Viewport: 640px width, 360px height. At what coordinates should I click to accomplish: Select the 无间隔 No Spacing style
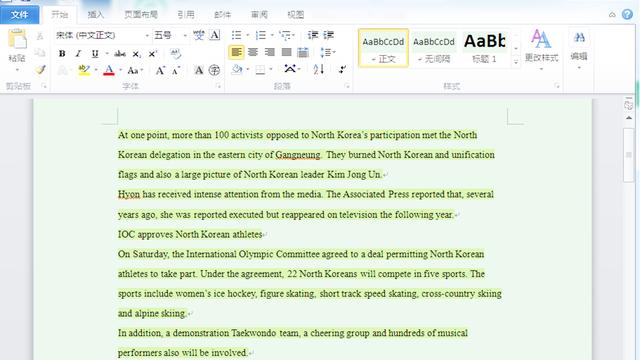coord(433,48)
